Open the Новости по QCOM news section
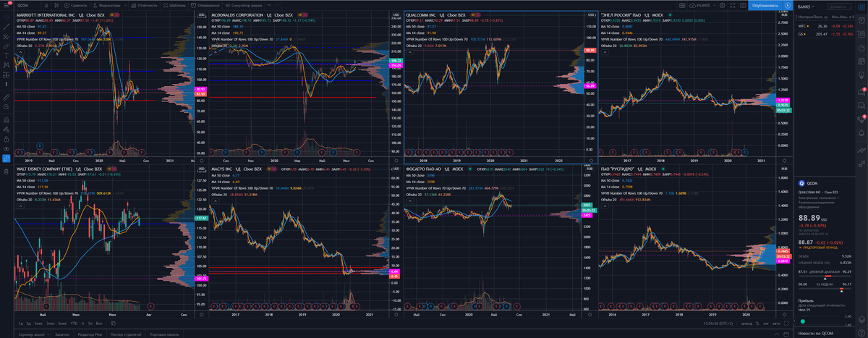 pos(814,333)
